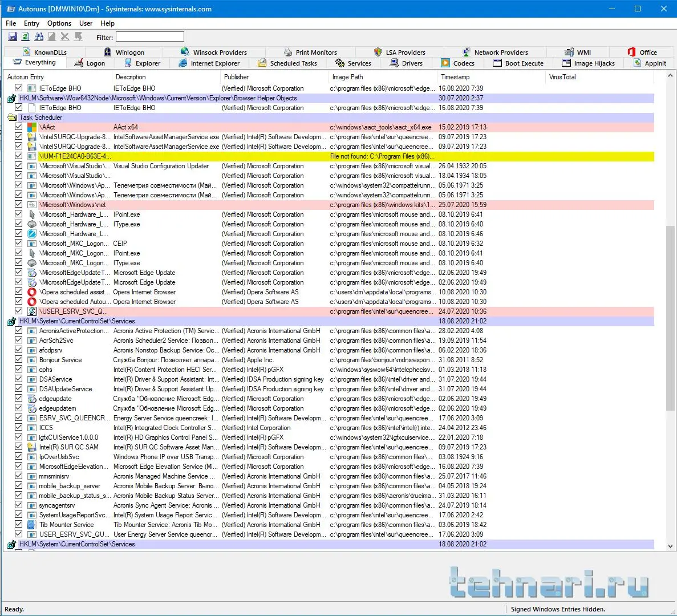This screenshot has height=616, width=677.
Task: Click the Save toolbar icon
Action: [x=12, y=37]
